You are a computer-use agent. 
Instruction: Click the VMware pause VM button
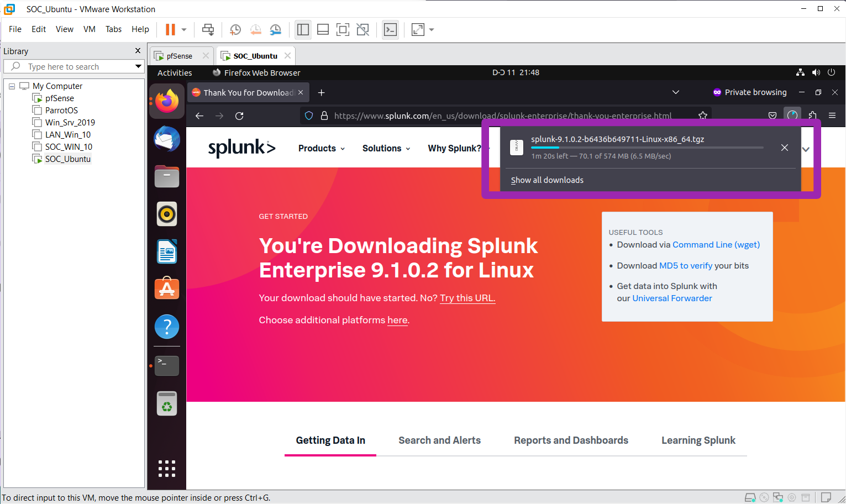click(170, 30)
